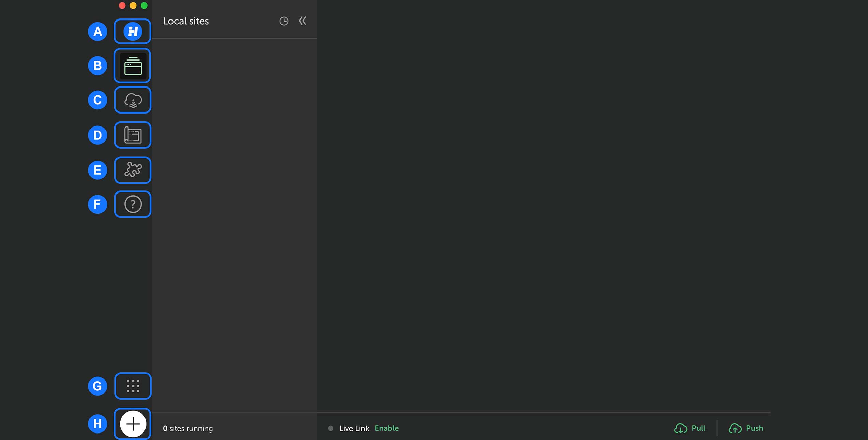Collapse the Local sites panel

[302, 21]
